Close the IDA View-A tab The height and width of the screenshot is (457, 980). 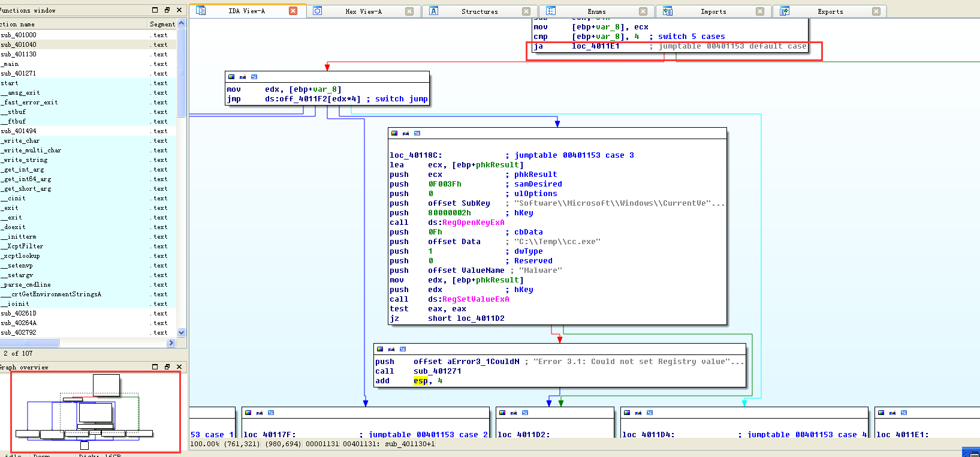coord(293,11)
